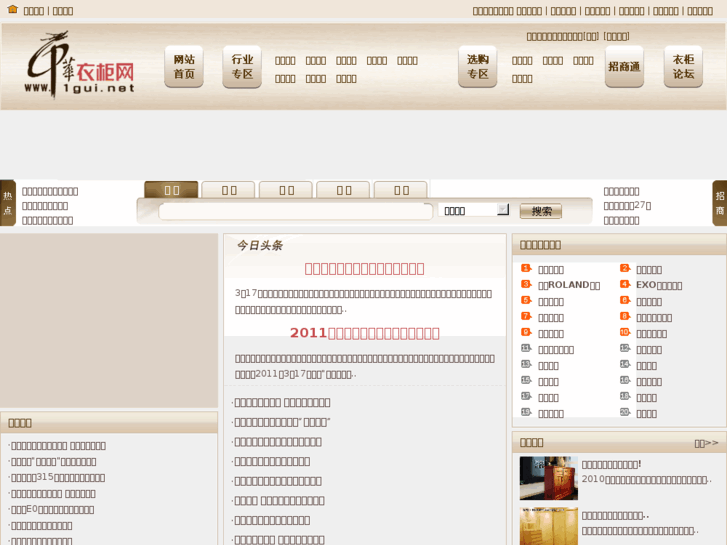Click the number 4 badge beside EXO
Screen dimensions: 727x545
pos(625,284)
